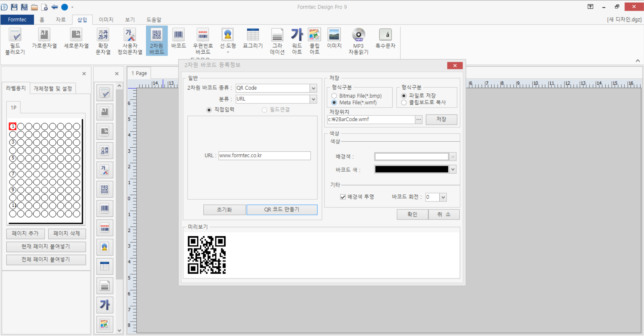Click the 2D barcode icon in vertical toolbar
The width and height of the screenshot is (644, 336).
(x=105, y=189)
